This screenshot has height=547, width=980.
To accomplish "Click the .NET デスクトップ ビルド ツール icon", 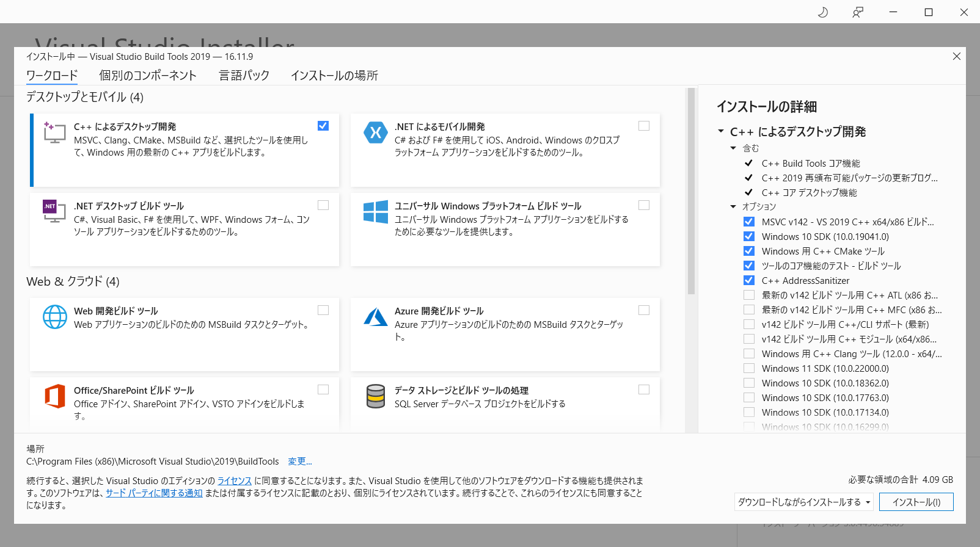I will (54, 211).
